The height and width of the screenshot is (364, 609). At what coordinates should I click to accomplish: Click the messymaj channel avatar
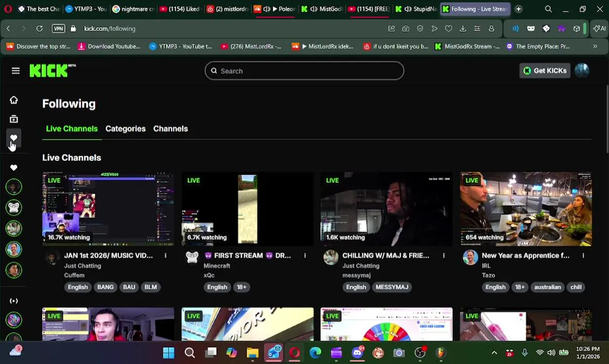(331, 257)
